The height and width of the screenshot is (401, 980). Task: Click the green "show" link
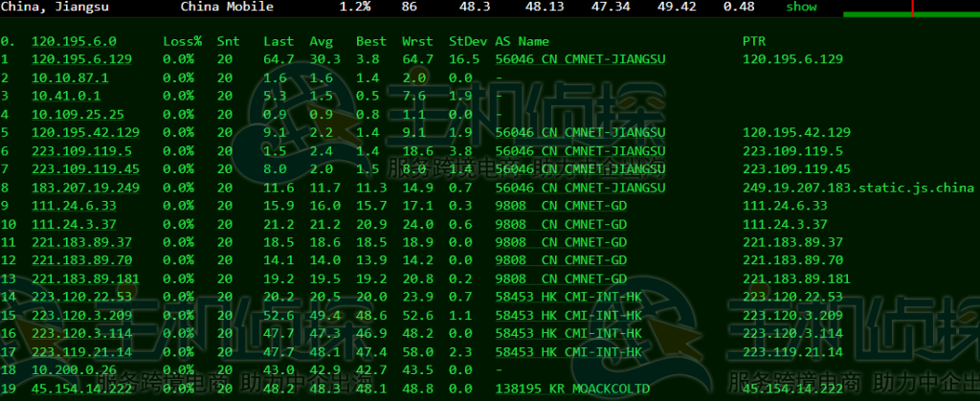point(802,7)
